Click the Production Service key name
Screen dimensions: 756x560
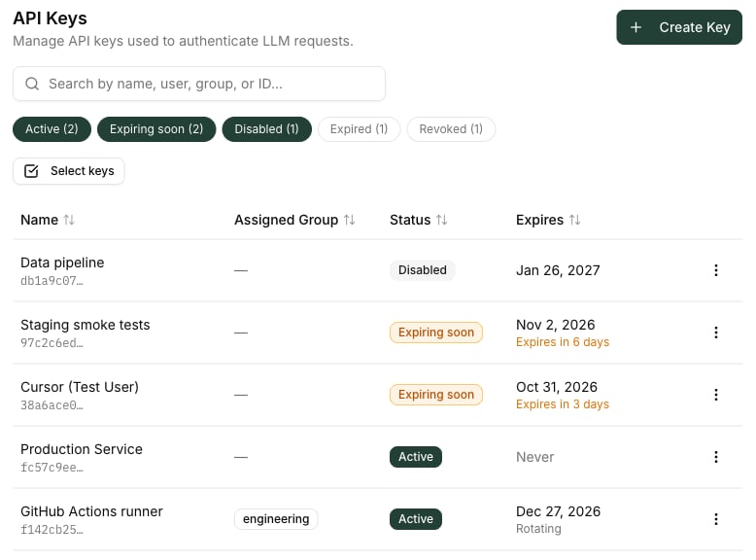[x=82, y=449]
